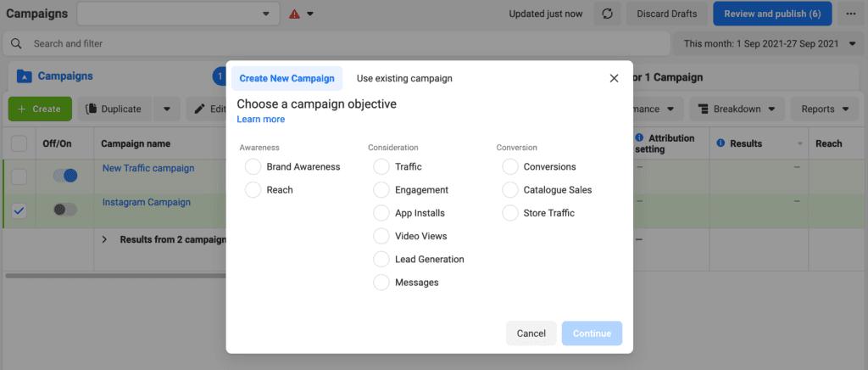Switch to Use existing campaign tab

point(404,78)
